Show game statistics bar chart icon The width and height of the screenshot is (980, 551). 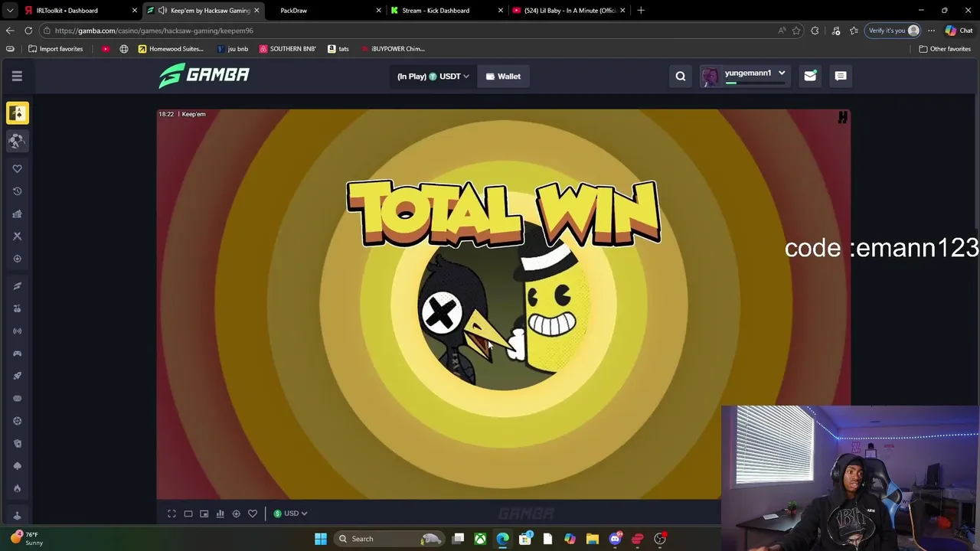pyautogui.click(x=220, y=514)
